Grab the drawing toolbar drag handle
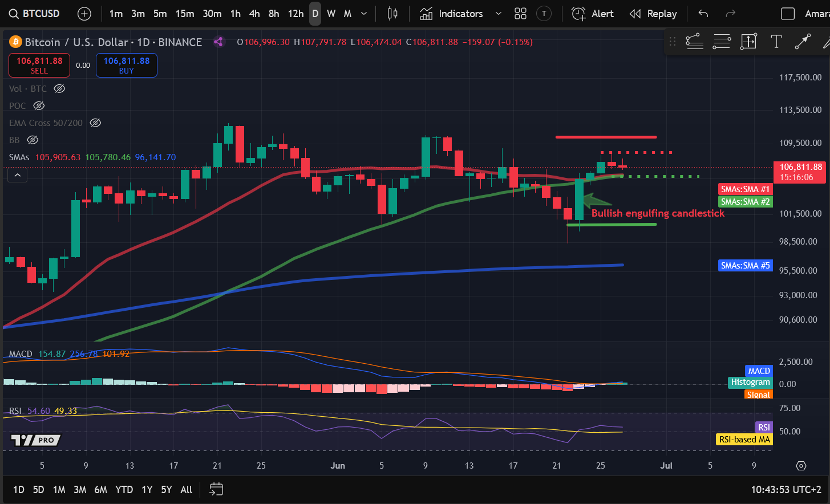Screen dimensions: 830x504 coord(673,41)
